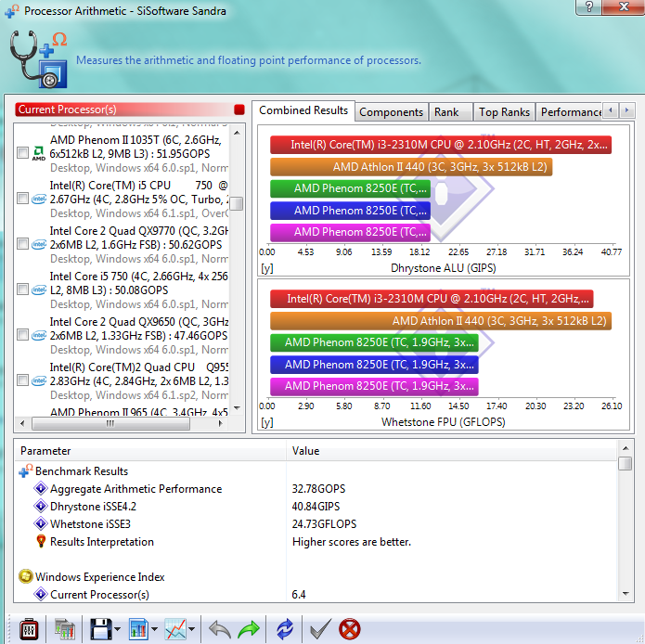
Task: Switch to the Components tab
Action: 392,112
